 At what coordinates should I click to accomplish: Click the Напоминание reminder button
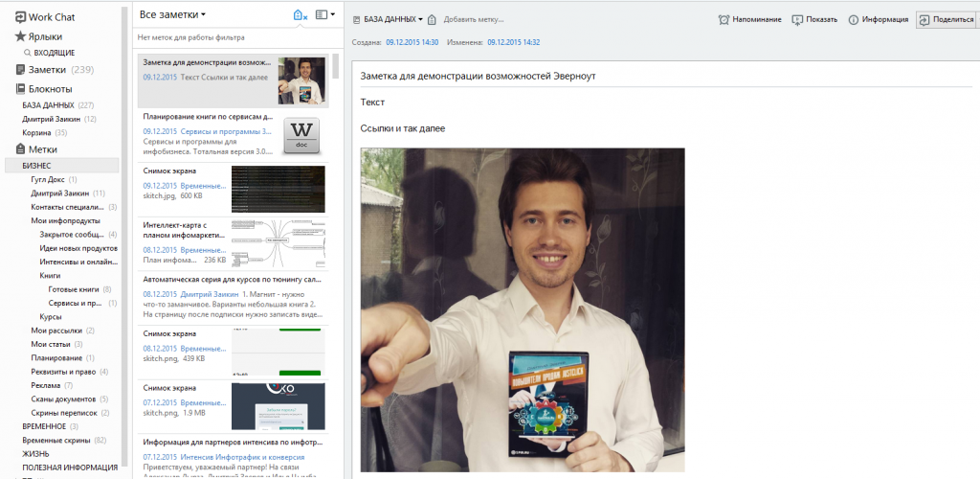tap(750, 20)
